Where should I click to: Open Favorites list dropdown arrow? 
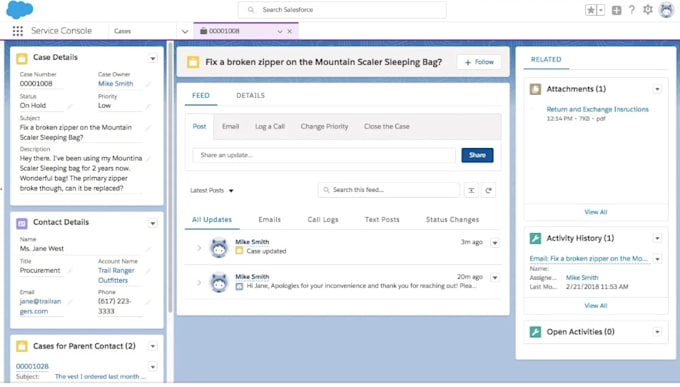(601, 10)
